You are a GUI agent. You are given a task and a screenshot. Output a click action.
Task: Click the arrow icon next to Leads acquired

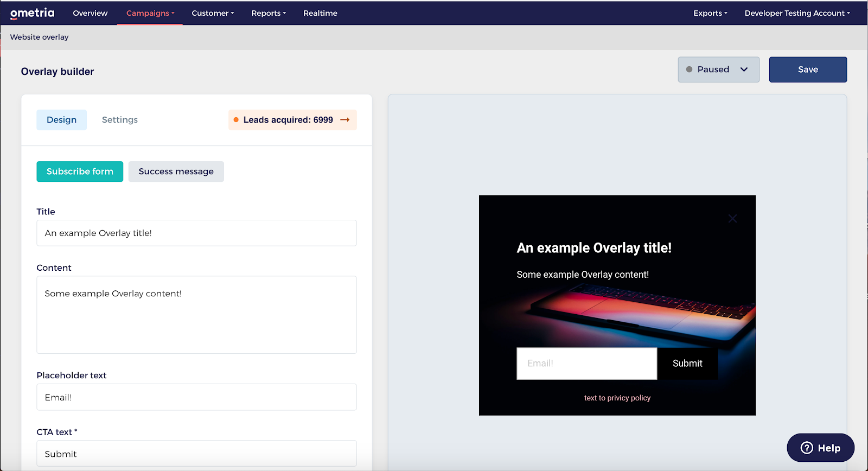(345, 120)
